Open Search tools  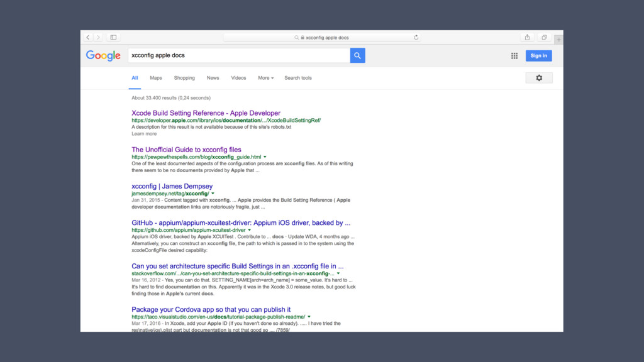click(x=297, y=78)
